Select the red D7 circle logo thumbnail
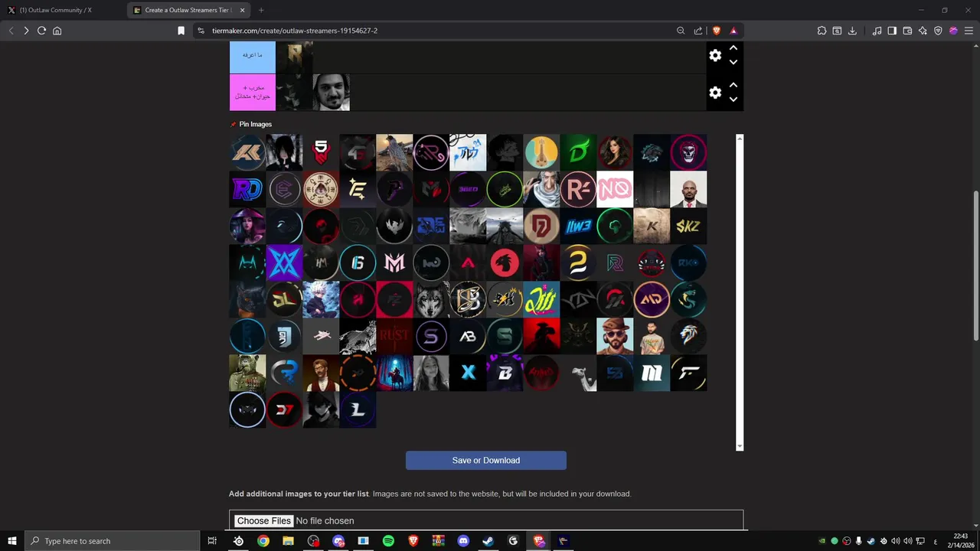 (x=284, y=409)
